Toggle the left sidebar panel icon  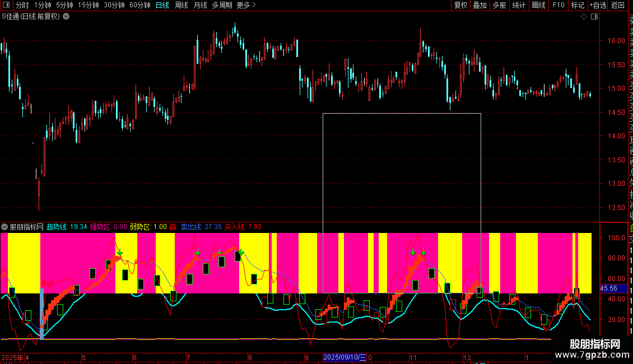[6, 5]
